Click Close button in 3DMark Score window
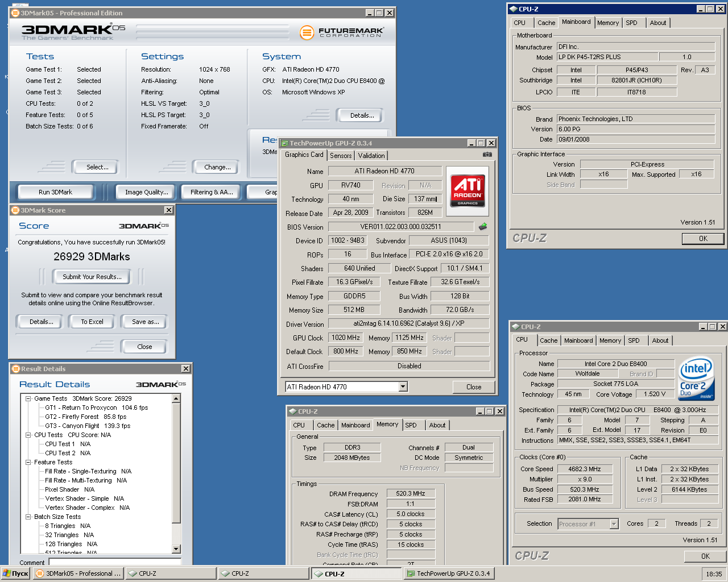The image size is (728, 582). coord(144,347)
